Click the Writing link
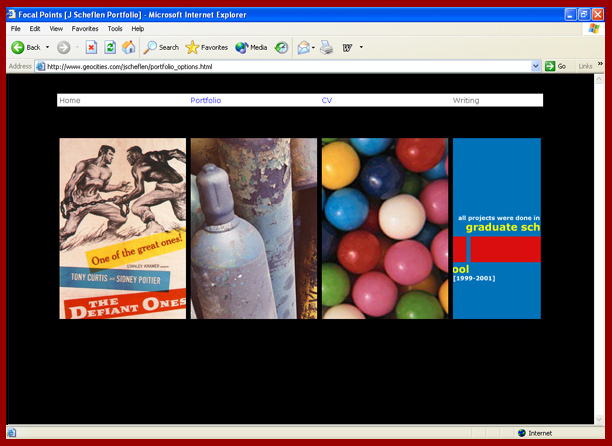Image resolution: width=612 pixels, height=446 pixels. pos(466,100)
